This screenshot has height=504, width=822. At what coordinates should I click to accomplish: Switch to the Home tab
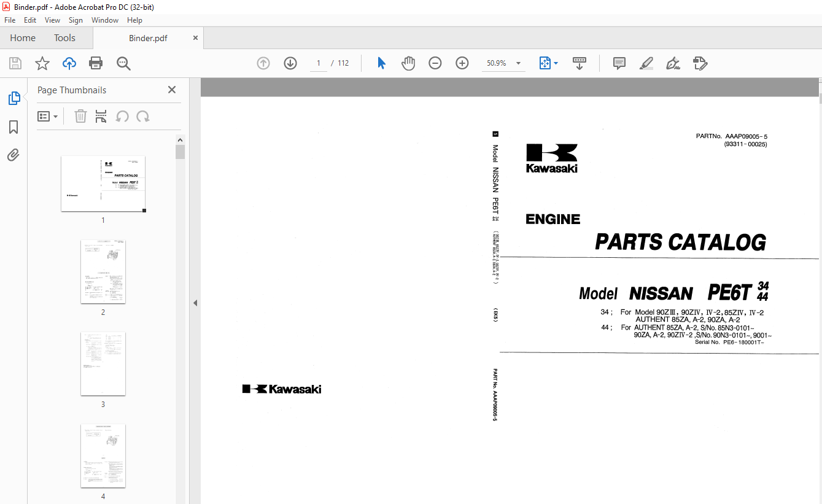point(23,38)
